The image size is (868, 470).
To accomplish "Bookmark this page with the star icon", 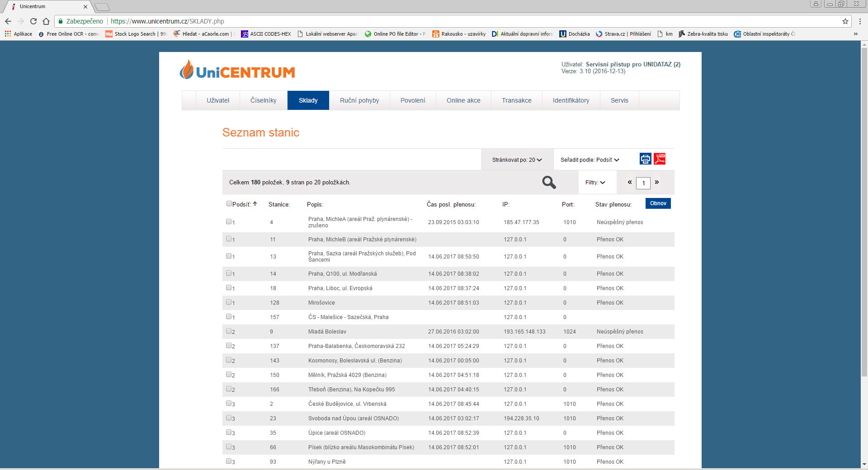I will [x=845, y=21].
